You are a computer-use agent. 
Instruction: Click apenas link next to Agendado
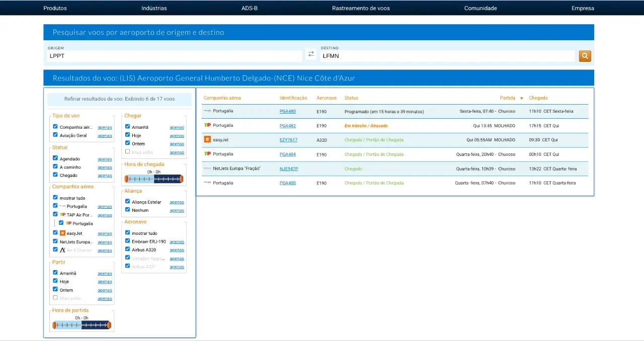[x=105, y=159]
